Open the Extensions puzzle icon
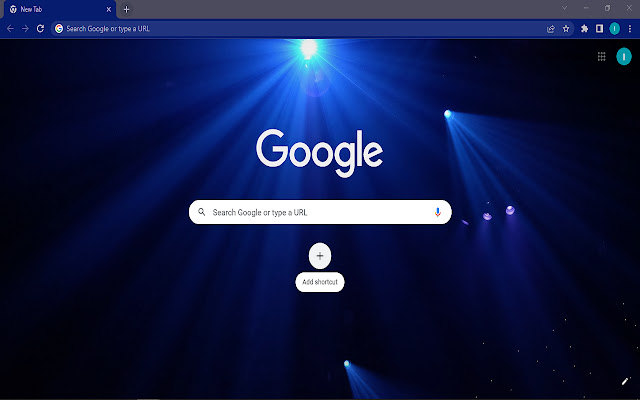The width and height of the screenshot is (640, 400). pyautogui.click(x=584, y=29)
